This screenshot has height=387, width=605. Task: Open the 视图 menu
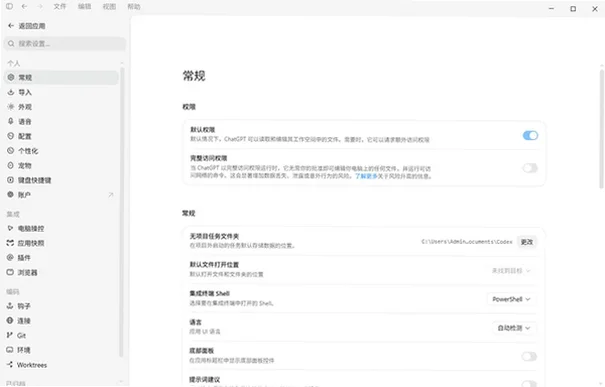click(109, 7)
